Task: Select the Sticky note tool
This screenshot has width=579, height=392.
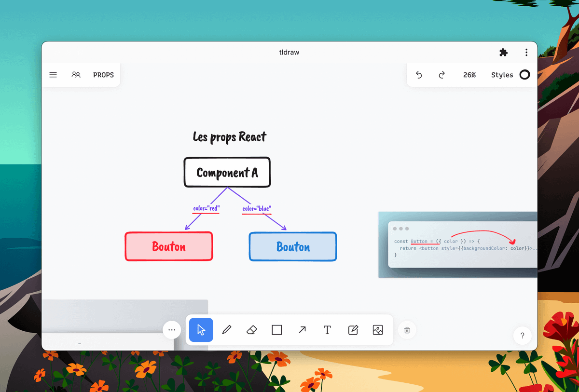Action: (x=353, y=330)
